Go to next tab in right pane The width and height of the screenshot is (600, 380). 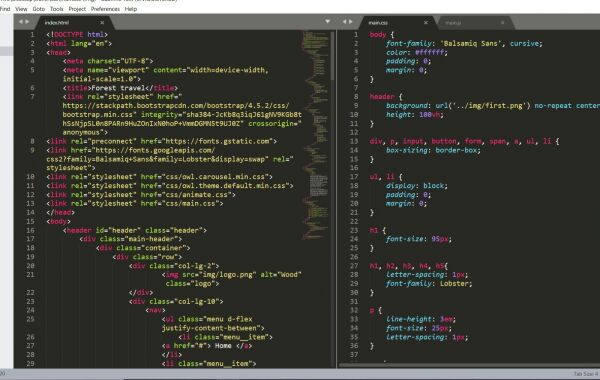351,22
